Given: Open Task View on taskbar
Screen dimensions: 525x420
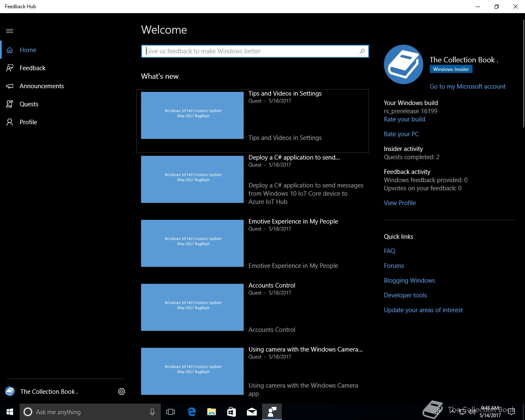Looking at the screenshot, I should pyautogui.click(x=171, y=412).
